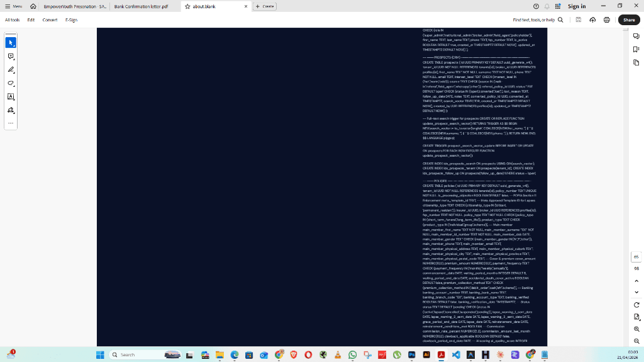Switch to Bank Confirmation letter.pdf tab

pos(141,6)
